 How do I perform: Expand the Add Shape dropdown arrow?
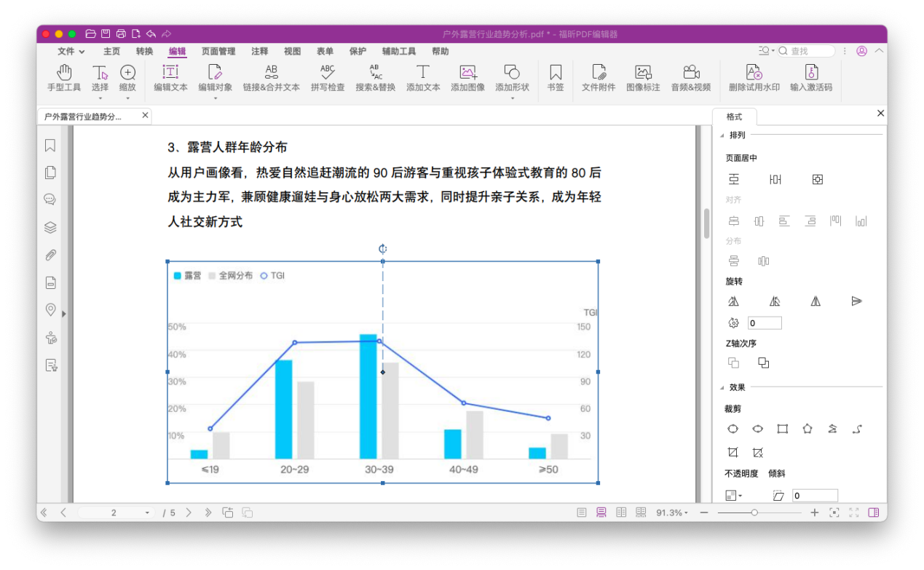pos(512,98)
